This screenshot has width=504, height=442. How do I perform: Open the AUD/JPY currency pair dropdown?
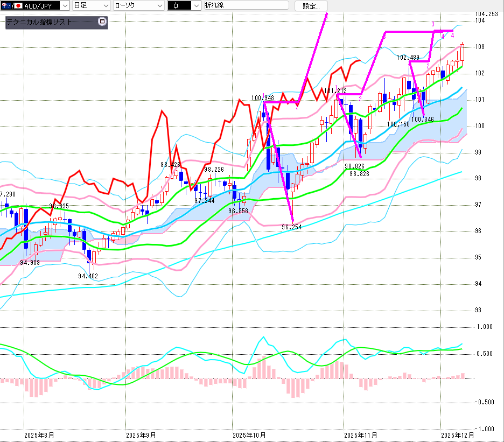(x=65, y=5)
